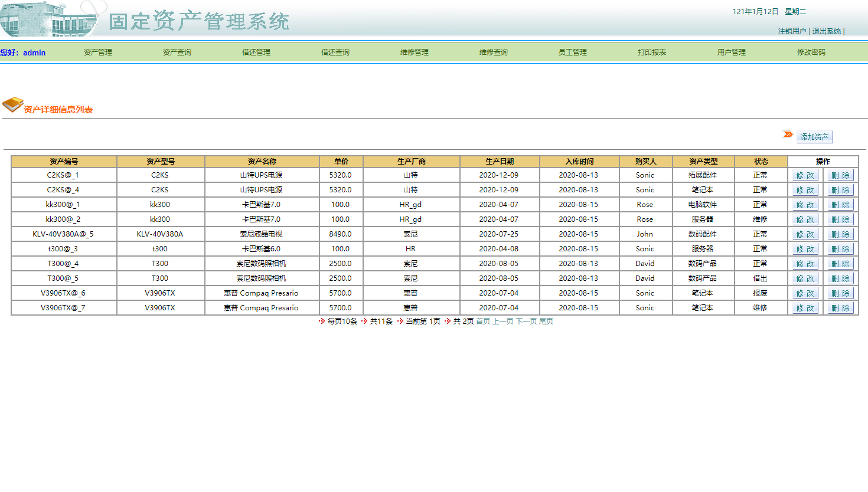Open 打印报表 from navigation bar
This screenshot has width=868, height=492.
pos(651,52)
